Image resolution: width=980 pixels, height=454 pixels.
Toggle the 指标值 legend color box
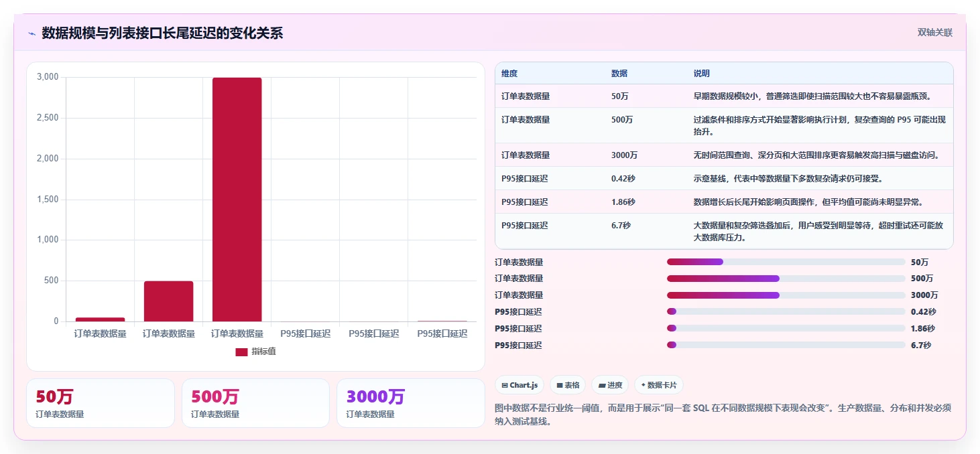coord(241,352)
